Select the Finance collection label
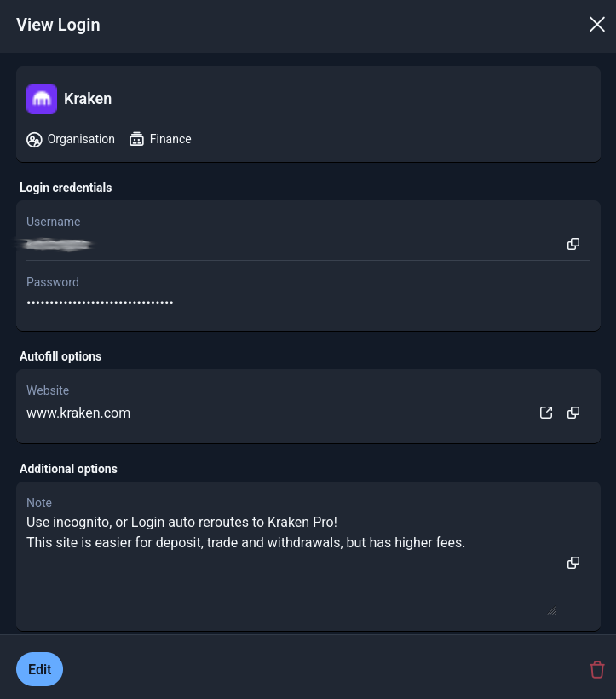This screenshot has width=616, height=699. (x=170, y=139)
